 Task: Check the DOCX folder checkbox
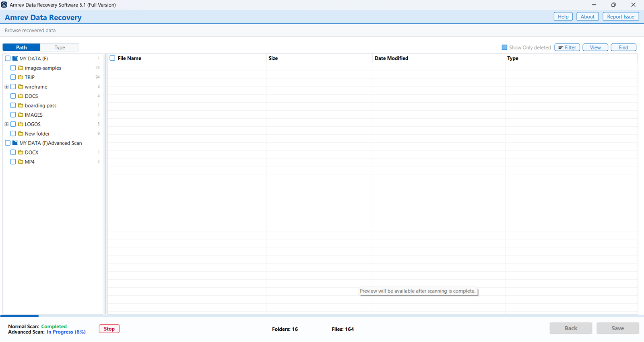13,152
